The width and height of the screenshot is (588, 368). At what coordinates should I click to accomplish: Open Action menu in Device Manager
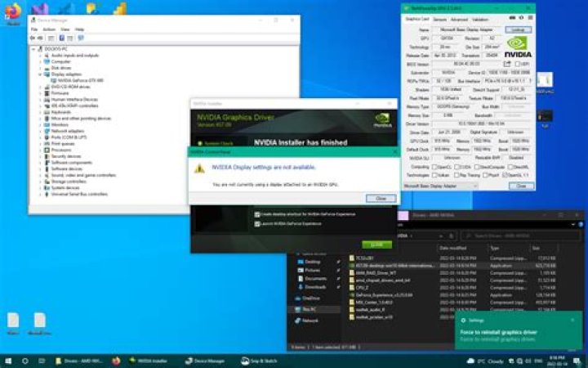click(x=49, y=29)
